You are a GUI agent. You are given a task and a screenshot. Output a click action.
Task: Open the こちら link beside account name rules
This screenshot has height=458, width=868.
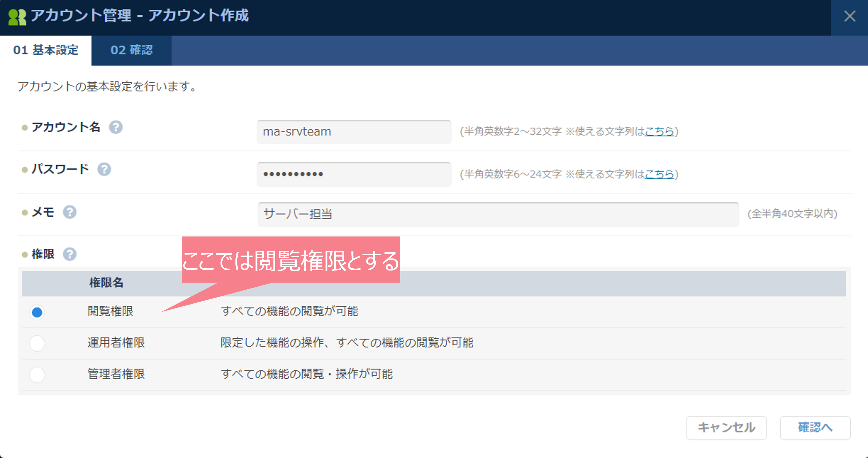[659, 132]
